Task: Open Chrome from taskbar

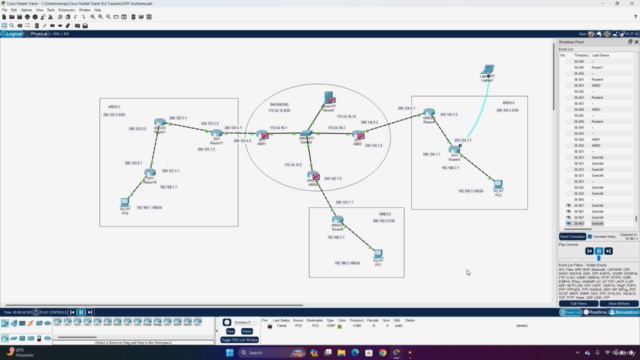Action: coord(382,353)
